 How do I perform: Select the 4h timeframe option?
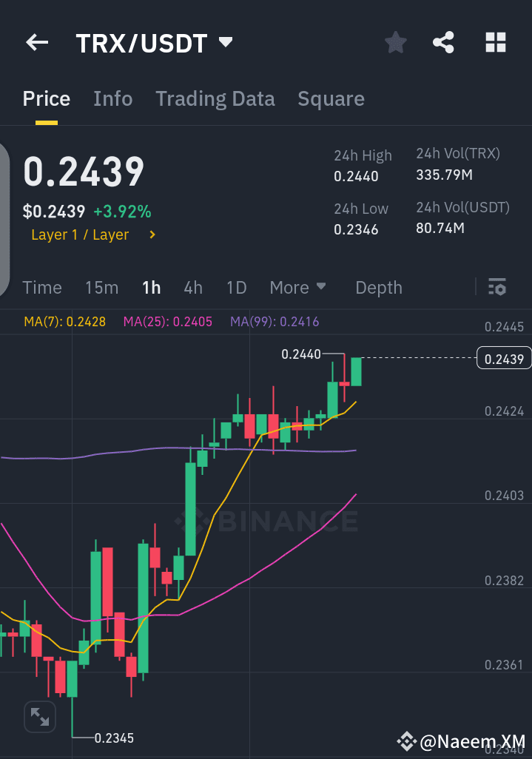(x=193, y=287)
